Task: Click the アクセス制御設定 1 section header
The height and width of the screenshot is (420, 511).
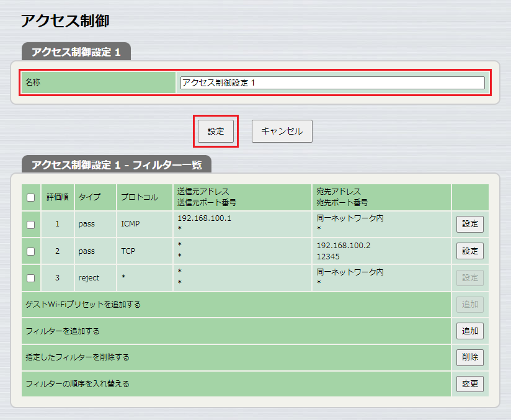Action: coord(76,53)
